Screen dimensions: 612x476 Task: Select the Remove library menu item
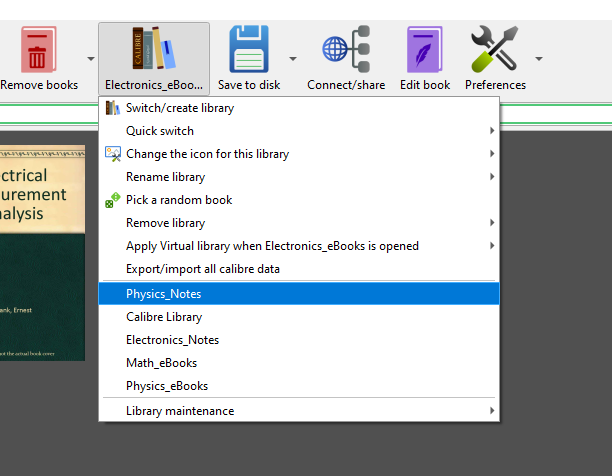(x=299, y=223)
